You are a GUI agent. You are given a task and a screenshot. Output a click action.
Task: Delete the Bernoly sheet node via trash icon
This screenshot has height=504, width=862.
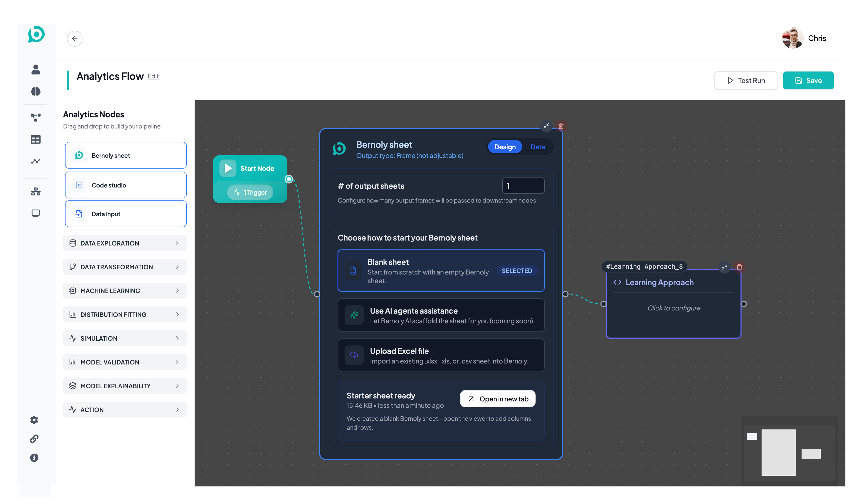coord(561,126)
